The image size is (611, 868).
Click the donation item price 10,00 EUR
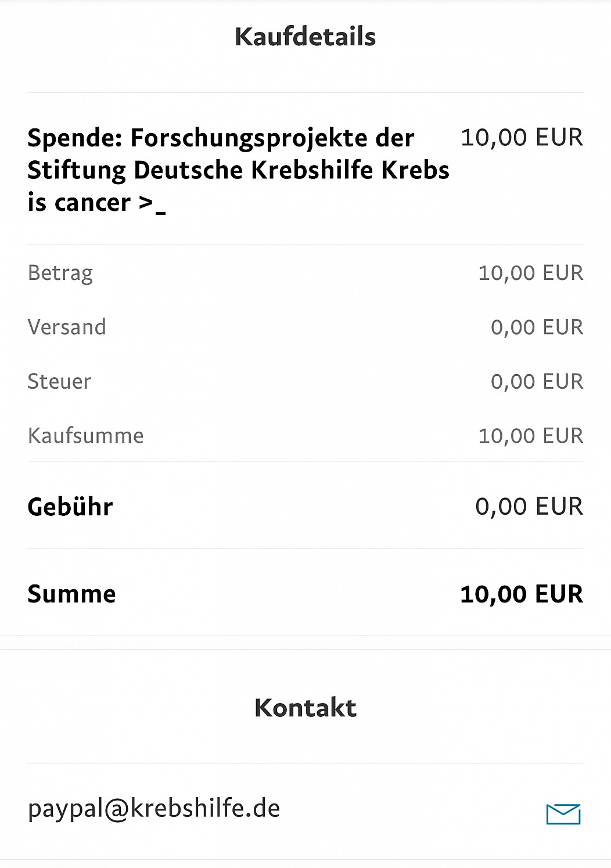point(522,137)
